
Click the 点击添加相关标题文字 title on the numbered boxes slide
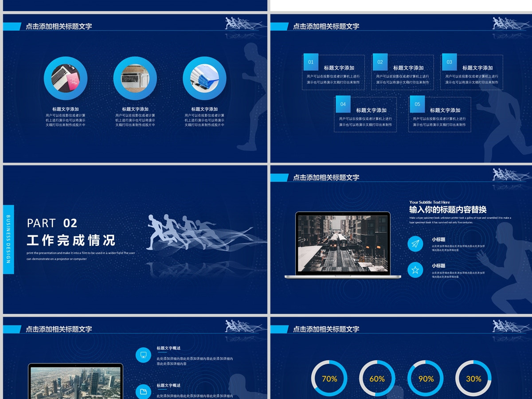tap(326, 26)
